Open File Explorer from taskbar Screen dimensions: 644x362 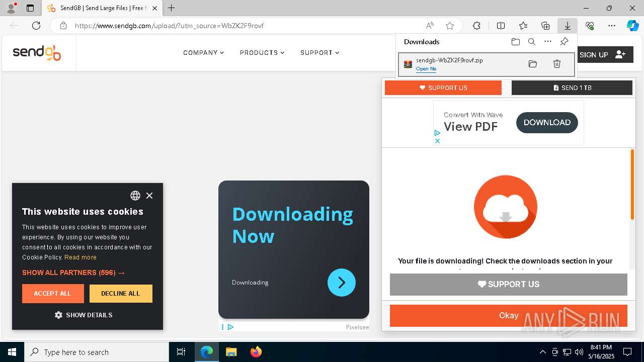coord(231,352)
